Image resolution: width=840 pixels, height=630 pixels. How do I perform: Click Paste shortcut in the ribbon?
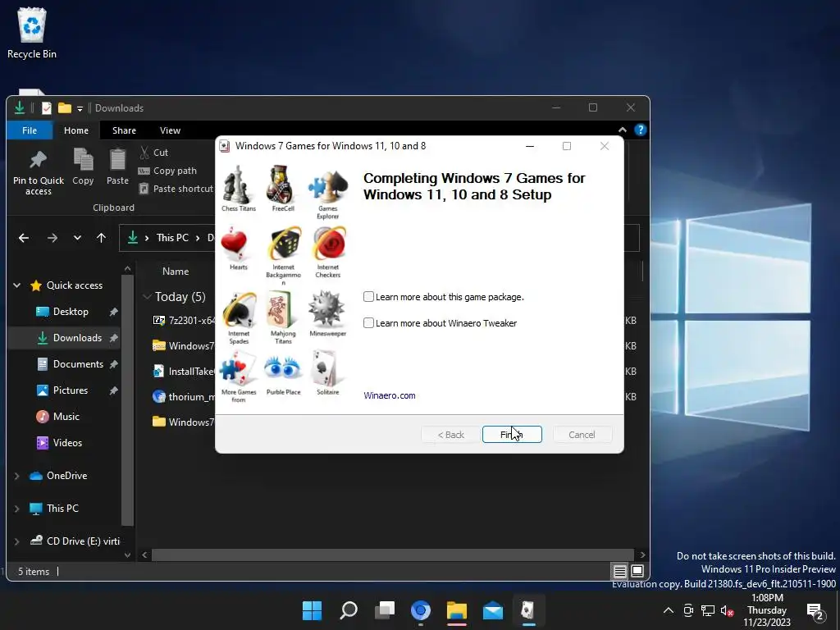coord(176,189)
